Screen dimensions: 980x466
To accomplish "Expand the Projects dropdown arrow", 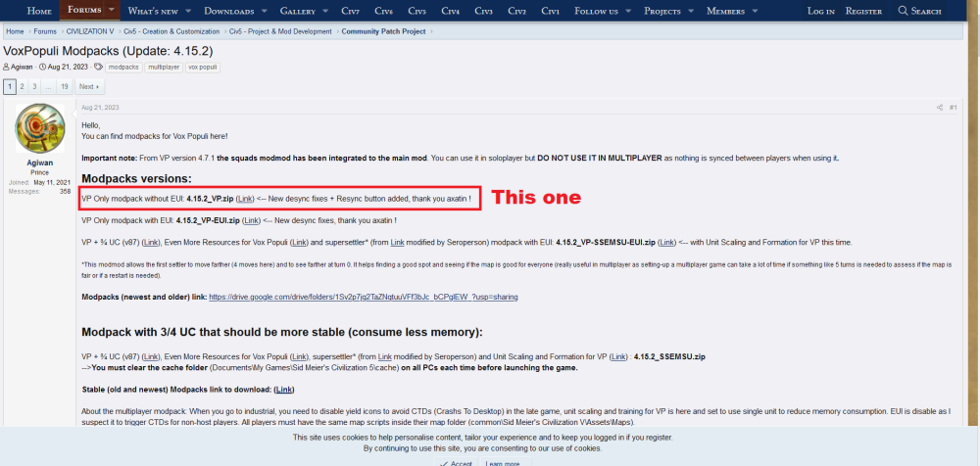I will 692,11.
